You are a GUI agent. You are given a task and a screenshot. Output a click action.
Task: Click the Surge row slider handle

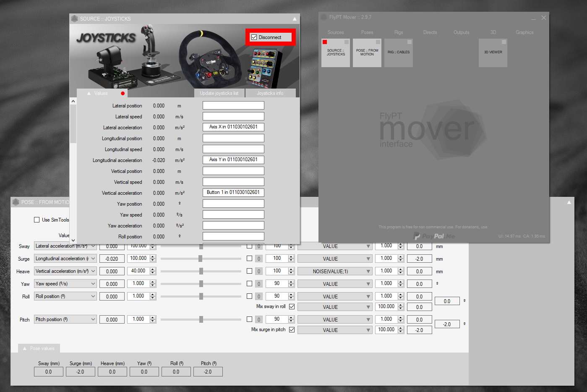pyautogui.click(x=201, y=259)
